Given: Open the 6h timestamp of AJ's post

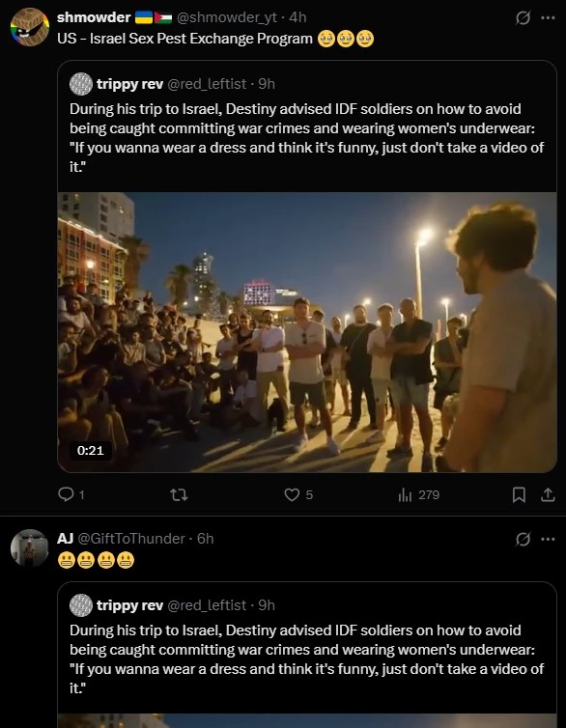Looking at the screenshot, I should (x=205, y=539).
